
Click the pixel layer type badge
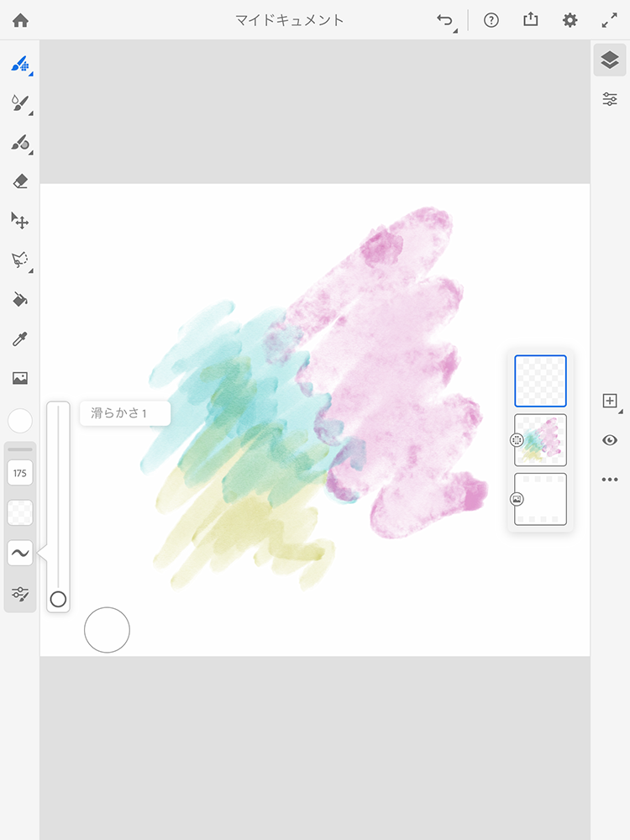coord(517,440)
